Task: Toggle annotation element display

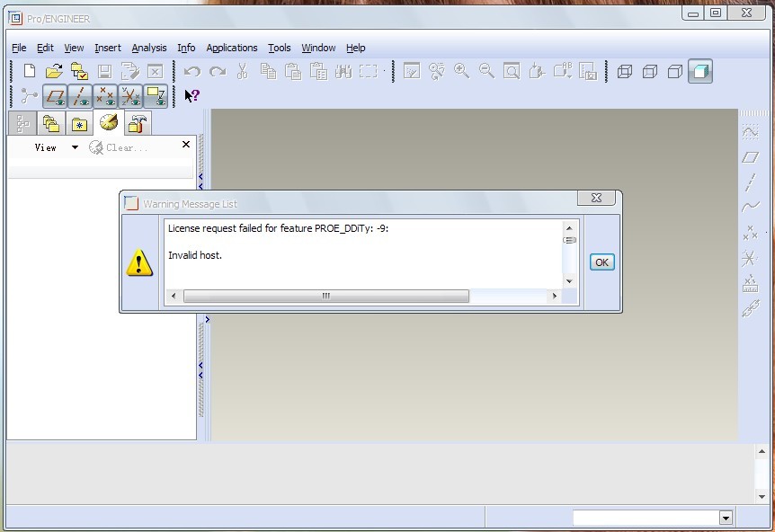Action: pyautogui.click(x=156, y=96)
